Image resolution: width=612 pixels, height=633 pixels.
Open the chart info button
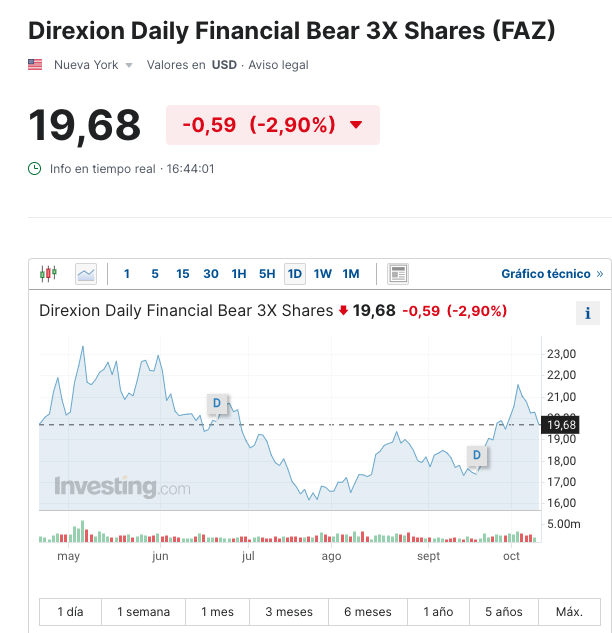pos(588,313)
